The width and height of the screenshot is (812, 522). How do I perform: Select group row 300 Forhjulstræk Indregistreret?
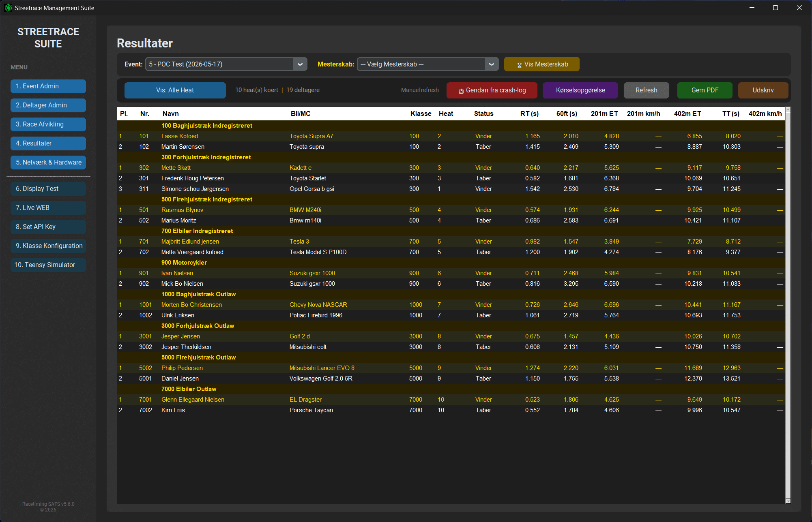pos(451,157)
